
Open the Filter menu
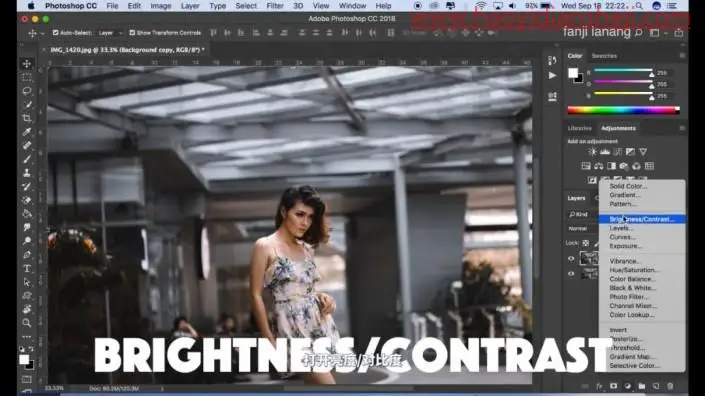(x=274, y=6)
